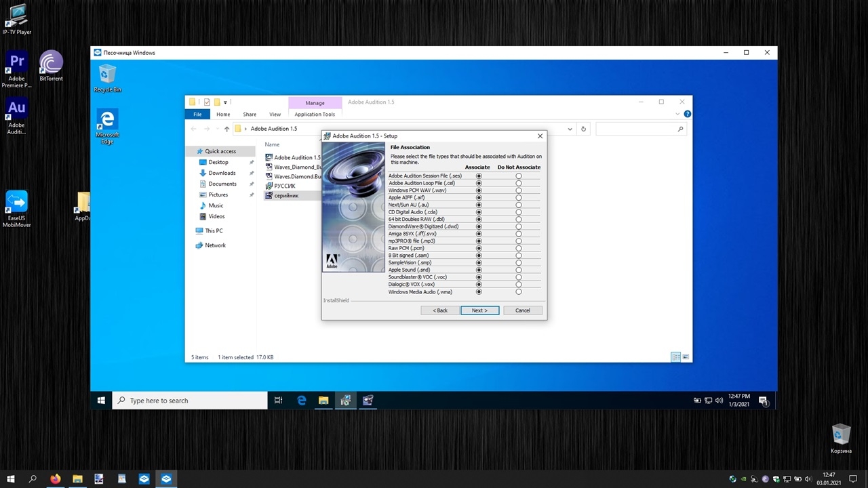The image size is (868, 488).
Task: Click the Explorer search input box
Action: click(636, 129)
